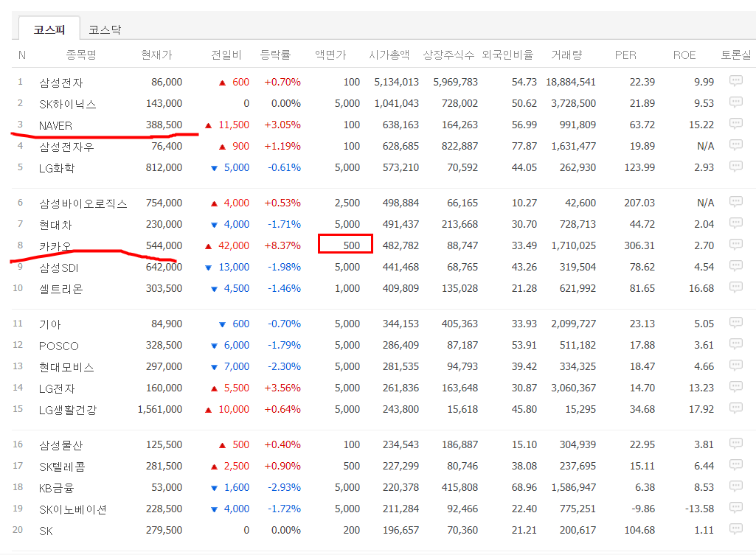The height and width of the screenshot is (555, 756).
Task: Open the LG전자 stock link
Action: point(57,388)
